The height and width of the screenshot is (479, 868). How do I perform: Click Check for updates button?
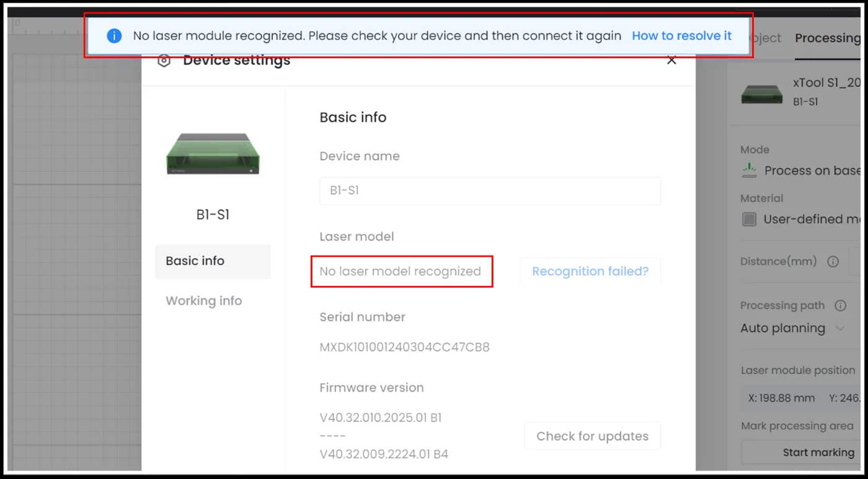click(592, 436)
